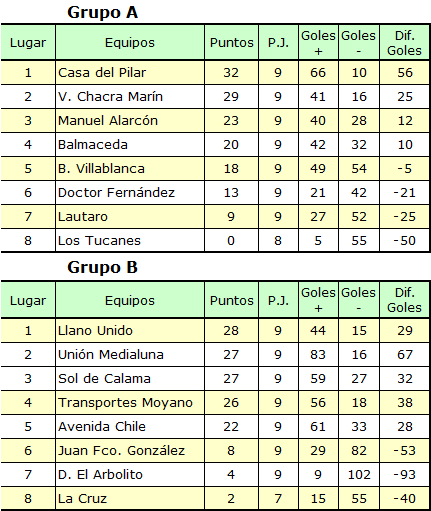
Task: Select the Lautaro team cell
Action: (x=130, y=216)
